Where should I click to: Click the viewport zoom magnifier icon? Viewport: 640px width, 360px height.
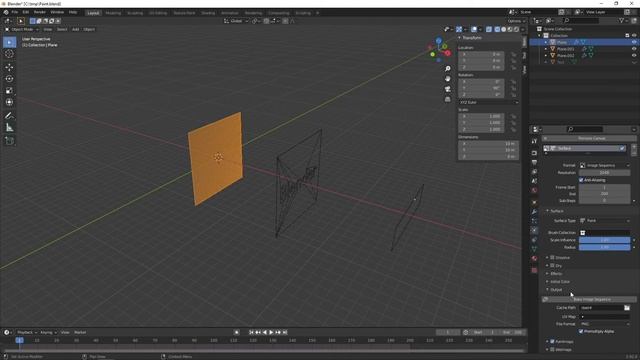tap(448, 69)
